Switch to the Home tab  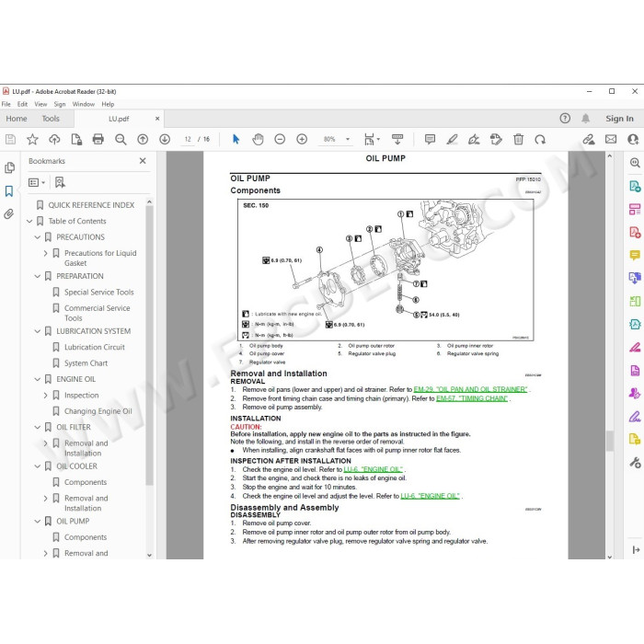click(17, 119)
